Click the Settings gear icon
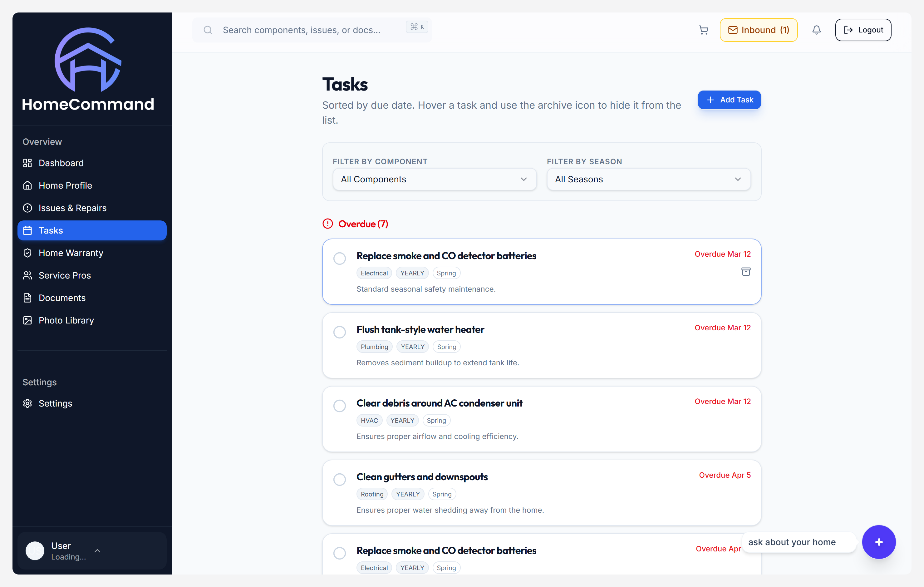924x587 pixels. (x=27, y=403)
